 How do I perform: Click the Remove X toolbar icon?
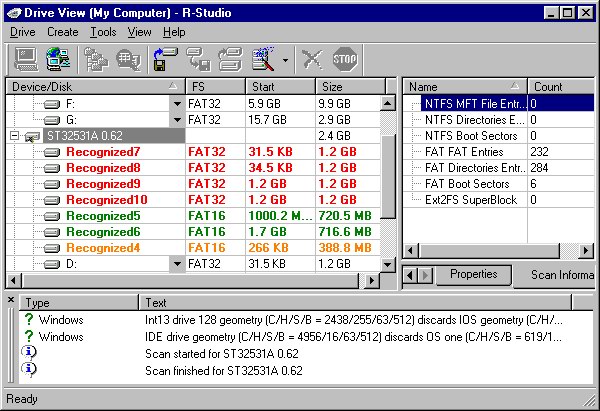click(x=313, y=59)
